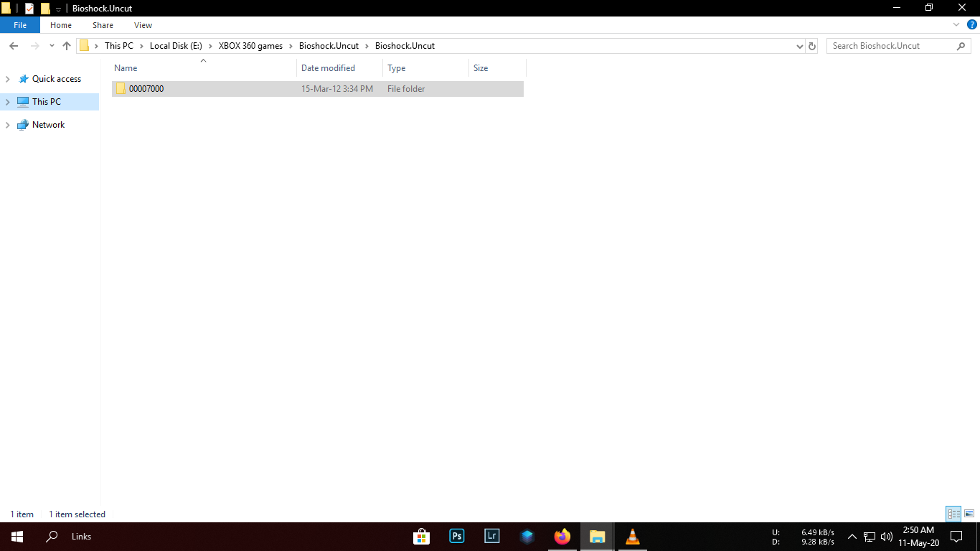This screenshot has height=551, width=980.
Task: Sort by the 'Date modified' column header
Action: [x=339, y=68]
